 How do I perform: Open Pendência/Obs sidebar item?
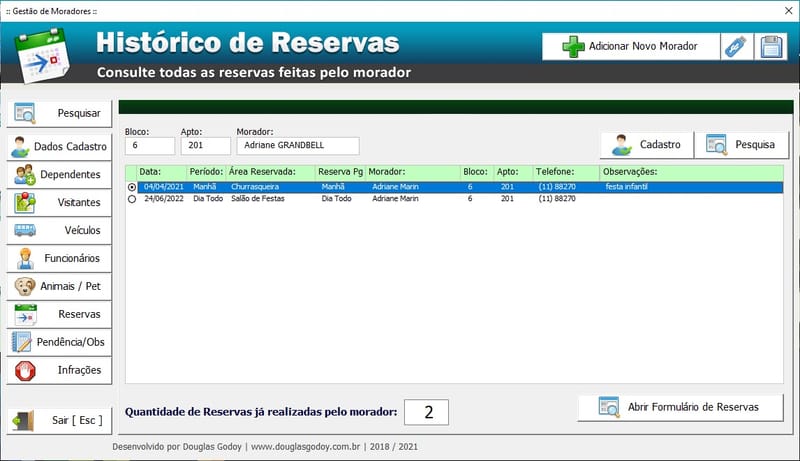(59, 342)
